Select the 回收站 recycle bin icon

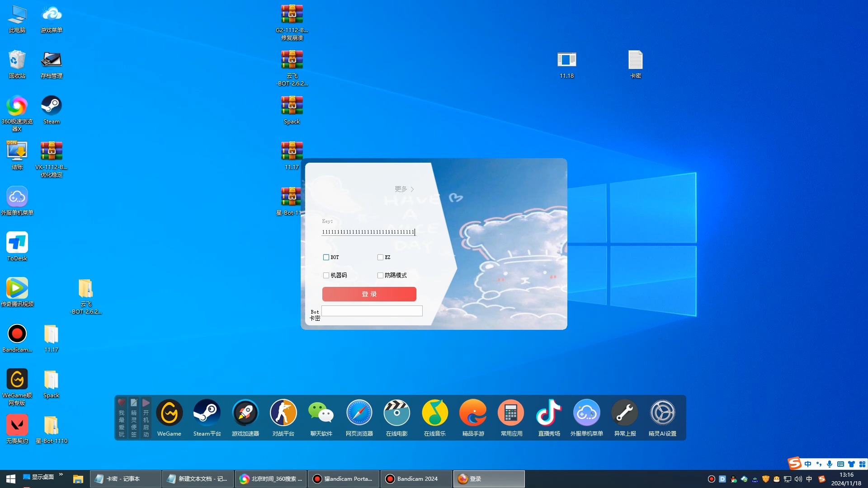click(17, 64)
